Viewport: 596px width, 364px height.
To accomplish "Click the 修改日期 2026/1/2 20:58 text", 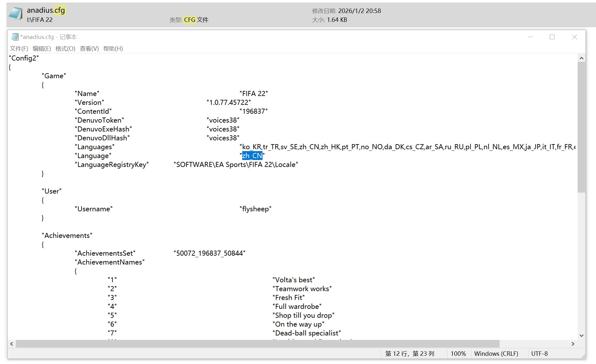I will (347, 11).
